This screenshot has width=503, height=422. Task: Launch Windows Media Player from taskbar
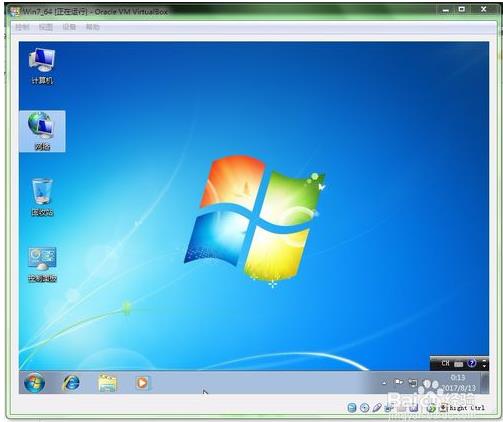[143, 383]
